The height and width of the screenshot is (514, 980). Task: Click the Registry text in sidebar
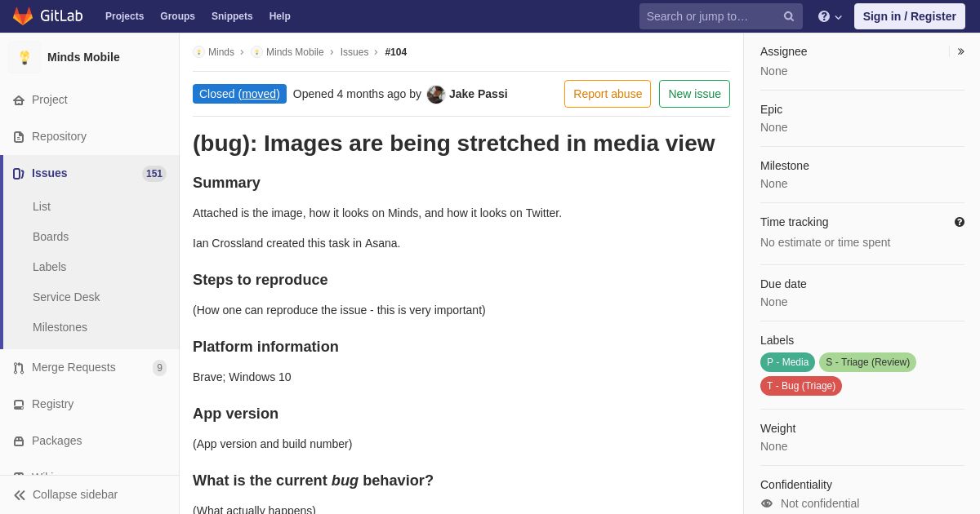click(x=52, y=404)
